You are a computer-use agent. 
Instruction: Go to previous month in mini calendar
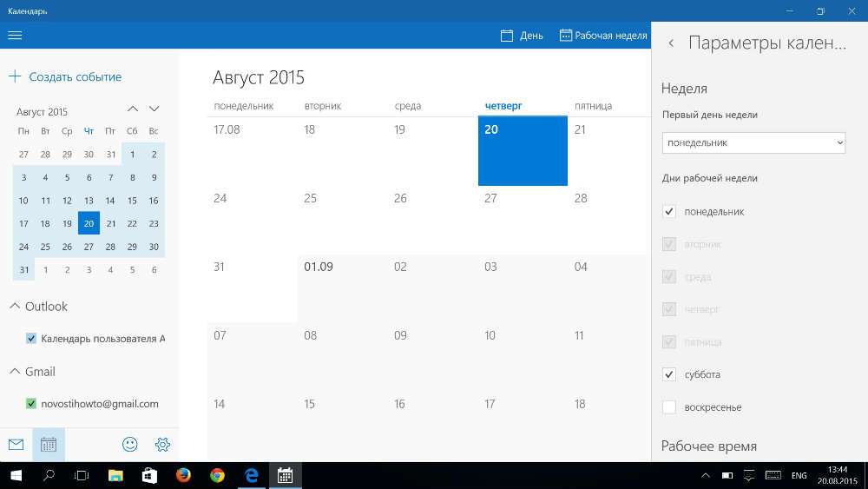coord(133,109)
